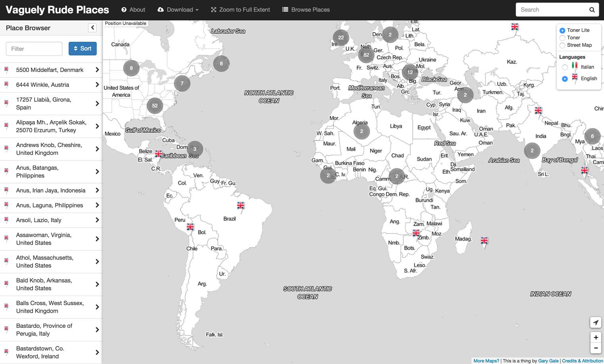Click inside the Filter input field
Viewport: 604px width, 364px height.
point(34,48)
